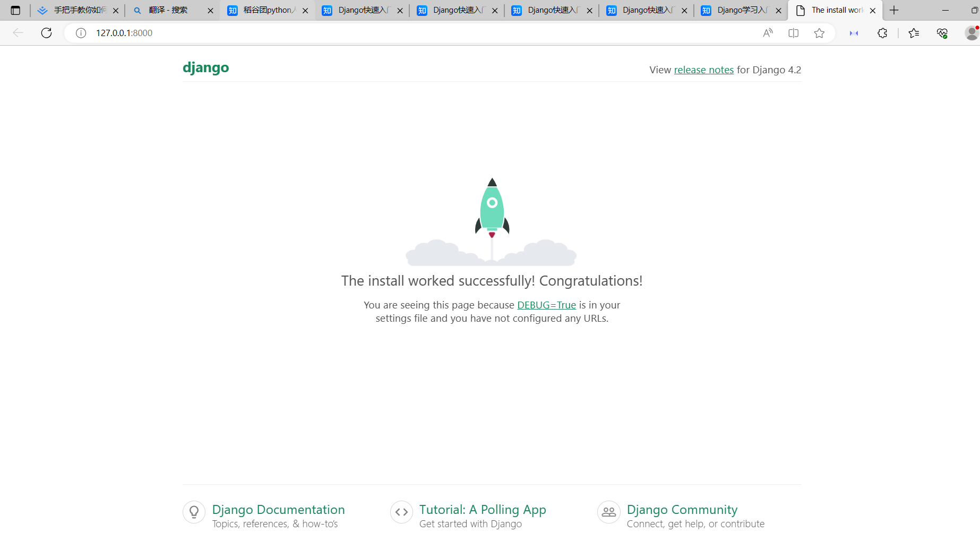
Task: Restore down the browser window
Action: click(974, 10)
